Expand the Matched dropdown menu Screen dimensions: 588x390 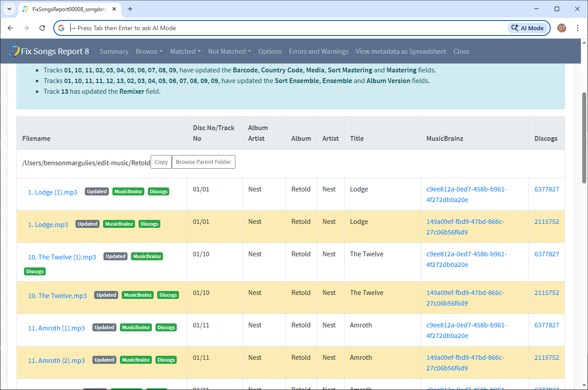click(x=186, y=52)
